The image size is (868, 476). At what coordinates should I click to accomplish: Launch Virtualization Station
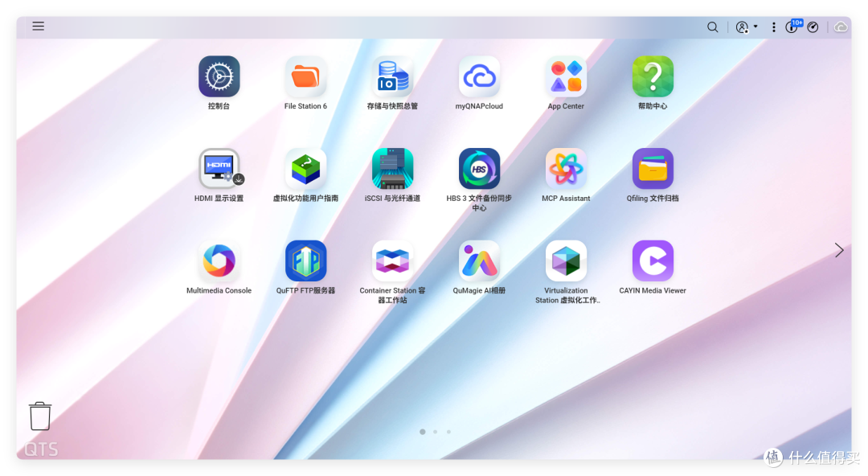click(566, 261)
